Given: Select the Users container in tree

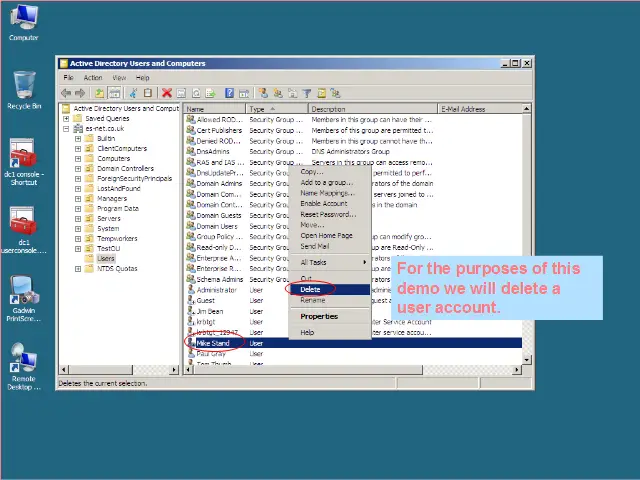Looking at the screenshot, I should point(105,258).
